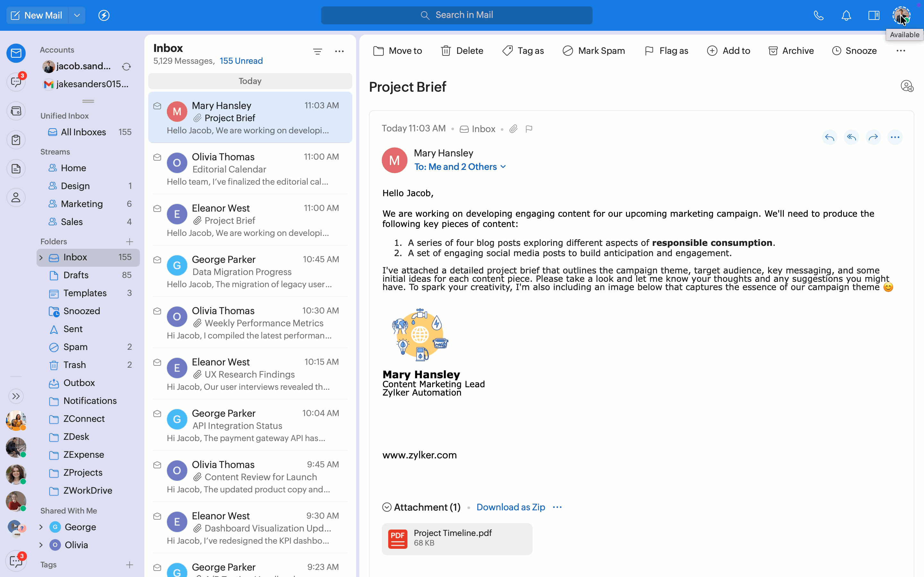The width and height of the screenshot is (924, 577).
Task: Click the Reply All icon
Action: [x=851, y=138]
